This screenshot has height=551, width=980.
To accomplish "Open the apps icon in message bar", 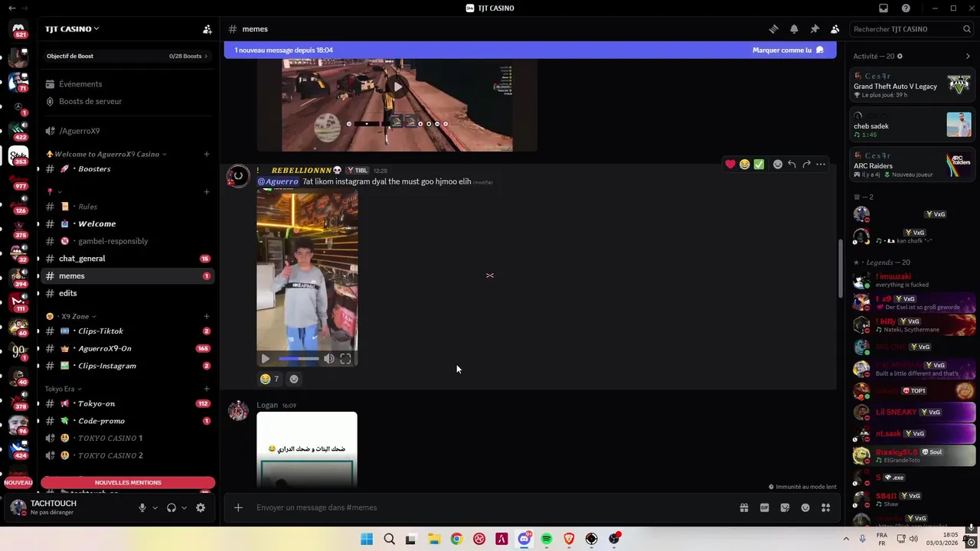I will coord(825,507).
